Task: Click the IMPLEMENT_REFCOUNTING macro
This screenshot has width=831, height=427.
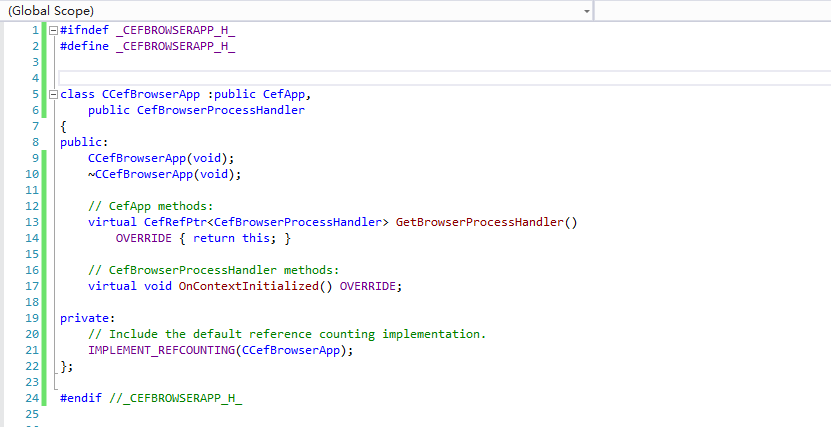Action: tap(161, 350)
